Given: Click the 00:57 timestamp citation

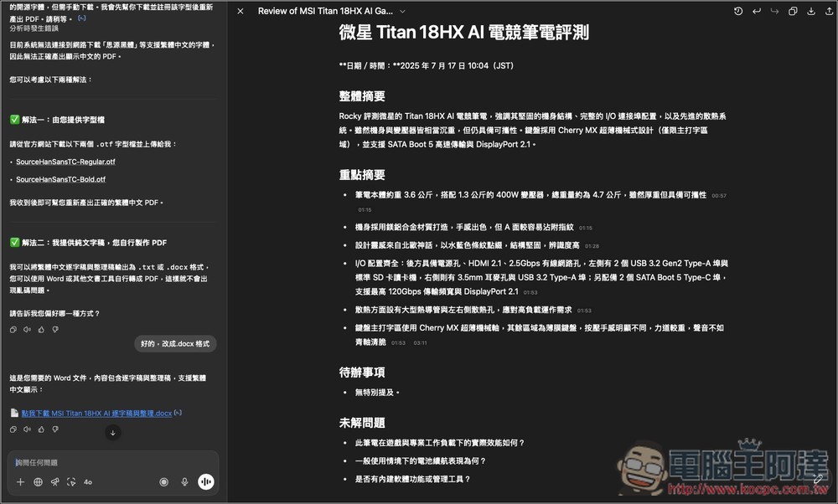Looking at the screenshot, I should (x=719, y=196).
